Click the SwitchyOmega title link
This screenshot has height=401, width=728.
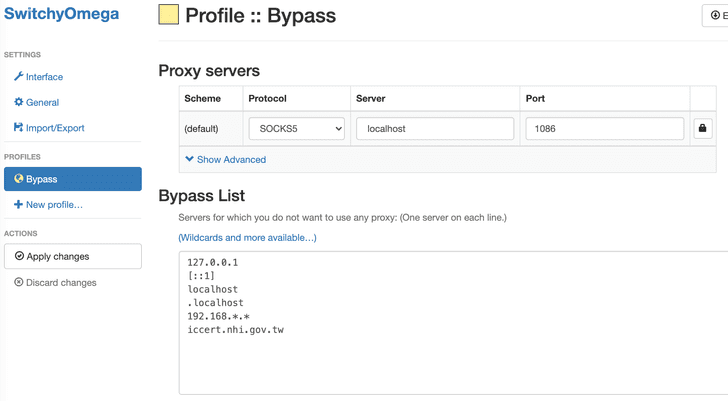(61, 15)
